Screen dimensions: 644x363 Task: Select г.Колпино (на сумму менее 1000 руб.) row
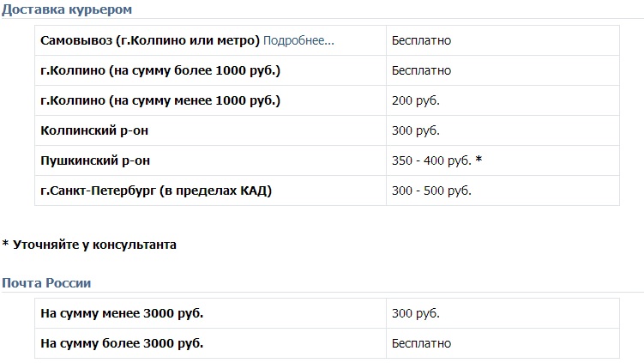coord(160,100)
